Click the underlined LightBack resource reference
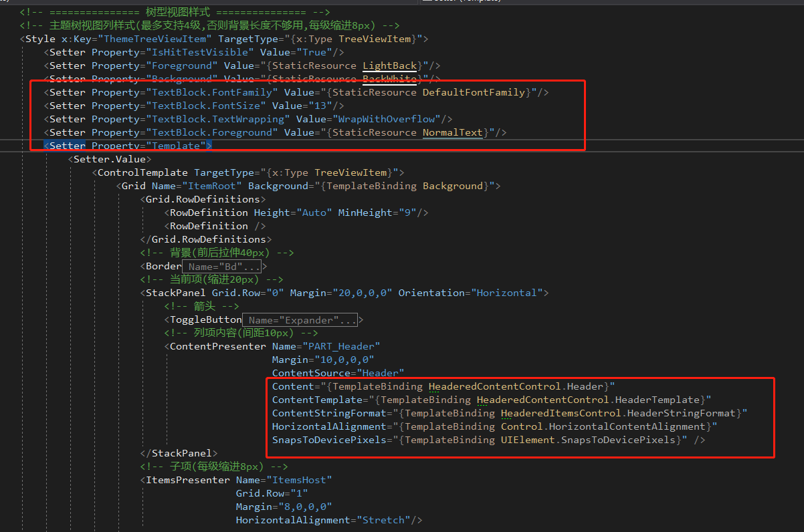Viewport: 804px width, 532px height. click(x=389, y=65)
